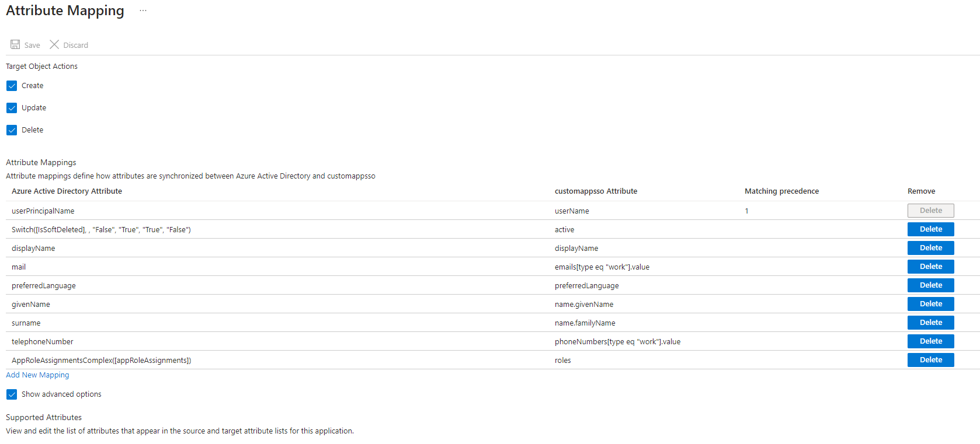The image size is (980, 444).
Task: Disable the Delete target action checkbox
Action: coord(12,130)
